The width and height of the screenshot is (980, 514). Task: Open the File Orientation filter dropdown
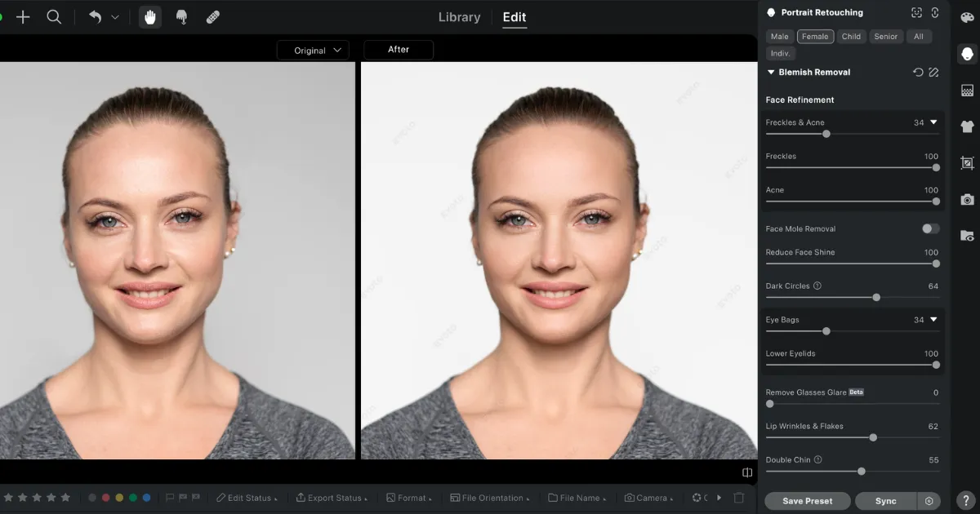pyautogui.click(x=489, y=498)
